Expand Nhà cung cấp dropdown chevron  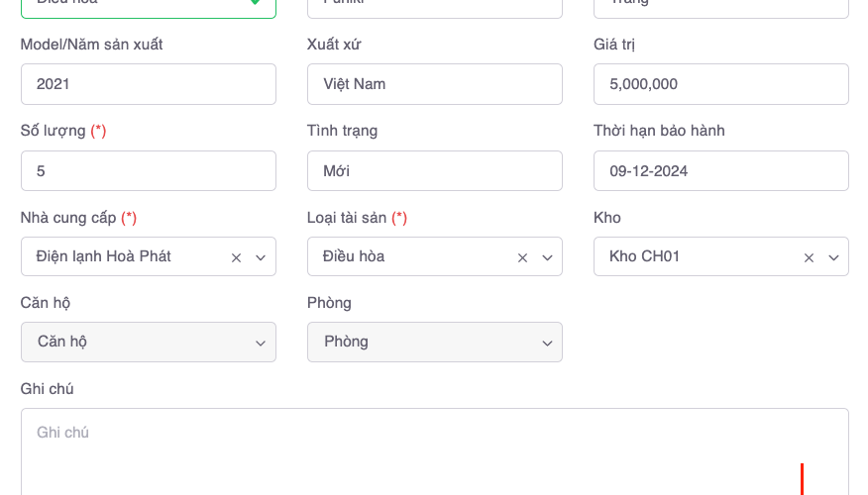[261, 257]
